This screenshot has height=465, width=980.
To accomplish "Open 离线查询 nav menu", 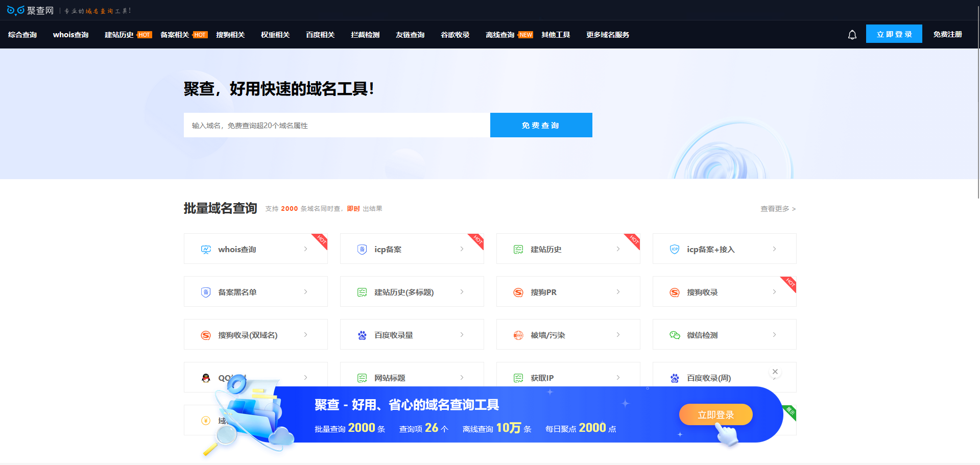I will point(500,35).
